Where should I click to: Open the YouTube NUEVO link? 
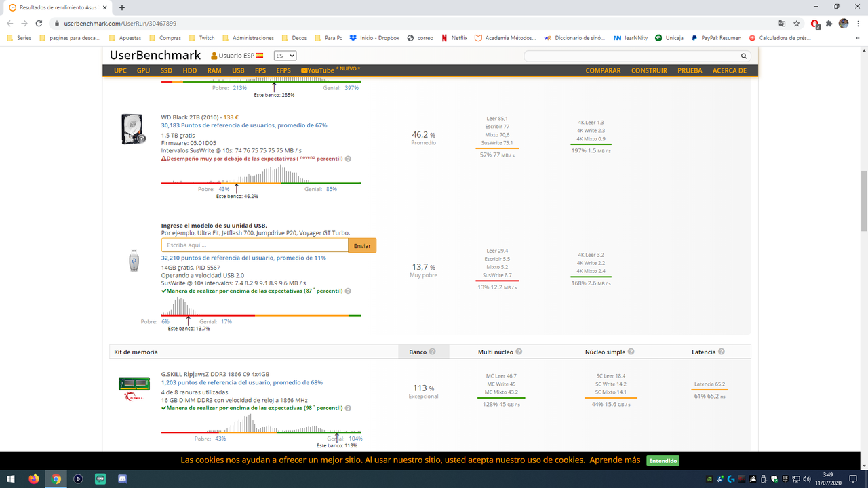pos(331,70)
